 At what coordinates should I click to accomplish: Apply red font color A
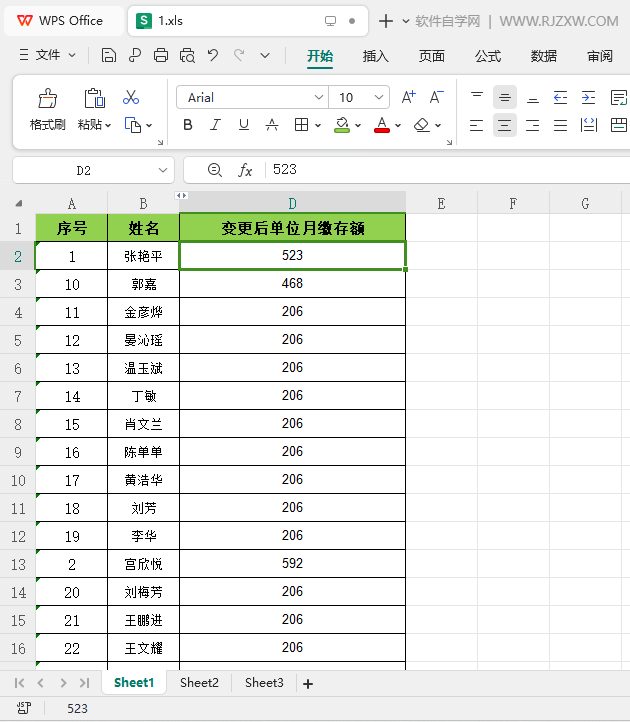coord(382,125)
